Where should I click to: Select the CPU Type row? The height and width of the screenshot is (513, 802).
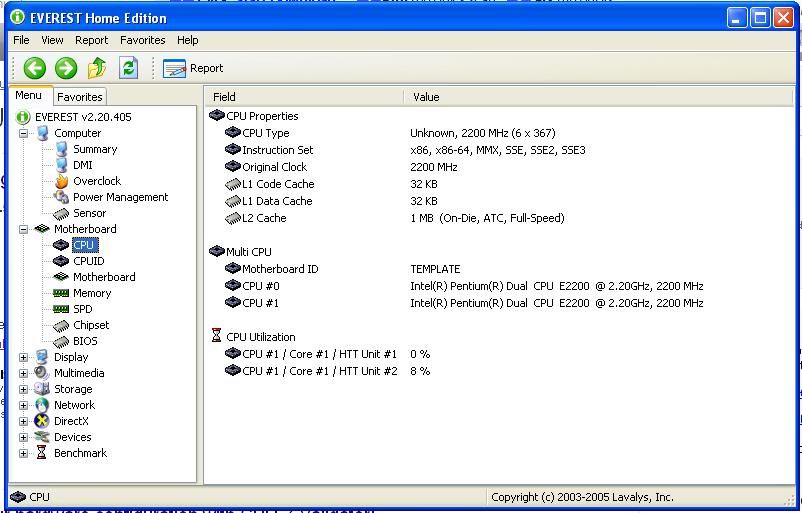[x=390, y=133]
